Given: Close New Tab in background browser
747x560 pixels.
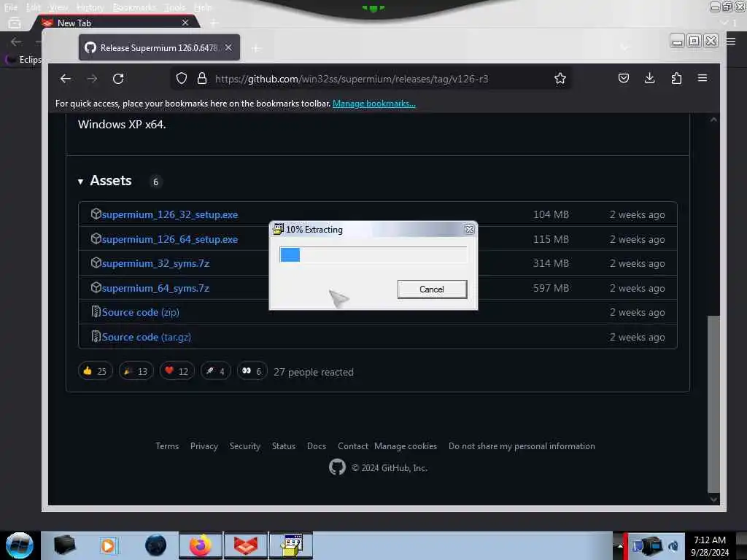Looking at the screenshot, I should click(x=185, y=23).
